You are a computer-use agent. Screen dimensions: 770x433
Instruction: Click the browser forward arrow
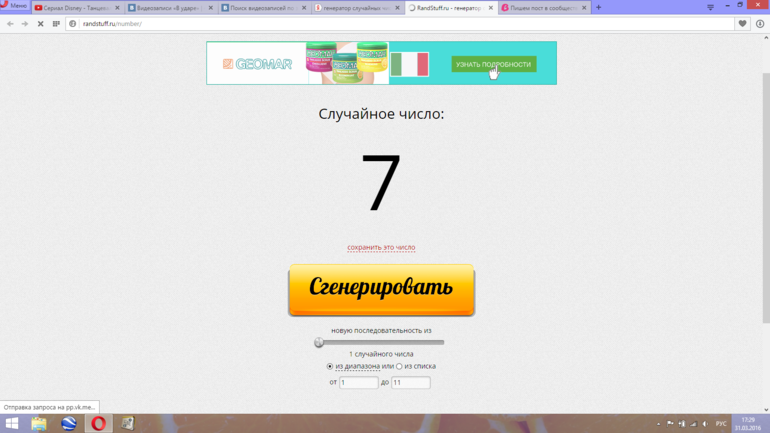coord(25,24)
